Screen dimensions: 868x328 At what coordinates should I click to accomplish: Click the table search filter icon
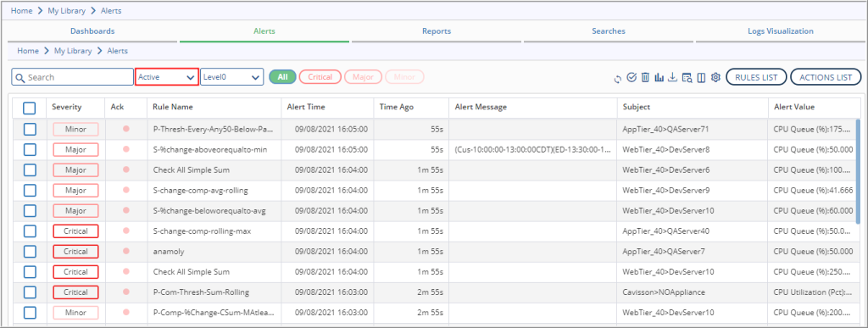pyautogui.click(x=687, y=77)
